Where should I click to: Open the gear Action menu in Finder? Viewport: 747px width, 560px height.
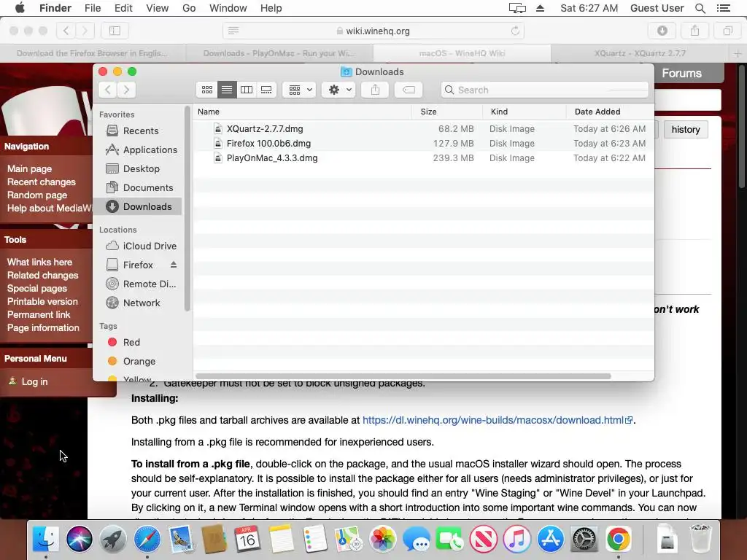338,90
